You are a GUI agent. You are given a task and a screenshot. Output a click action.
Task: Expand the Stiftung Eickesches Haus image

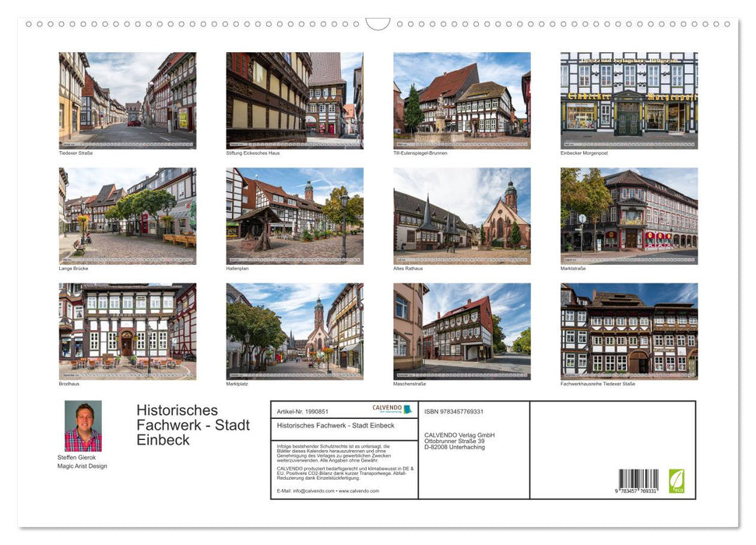294,100
